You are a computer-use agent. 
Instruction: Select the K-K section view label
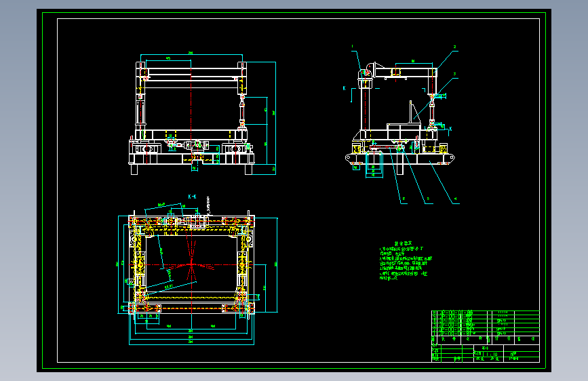[x=192, y=197]
